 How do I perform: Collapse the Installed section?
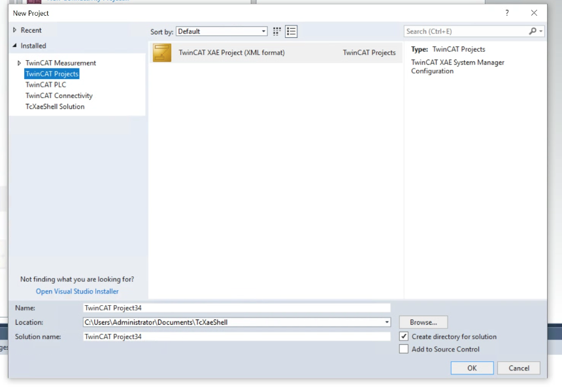tap(14, 46)
